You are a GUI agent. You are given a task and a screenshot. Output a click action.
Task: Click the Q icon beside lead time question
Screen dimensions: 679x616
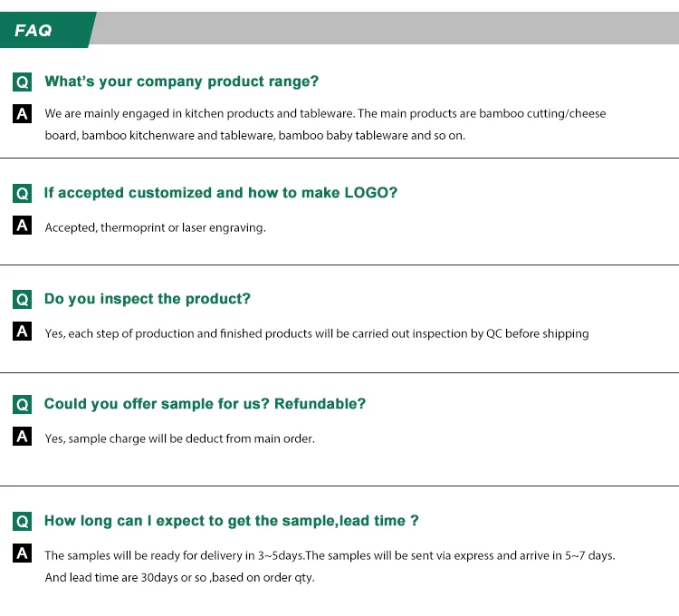(x=23, y=522)
